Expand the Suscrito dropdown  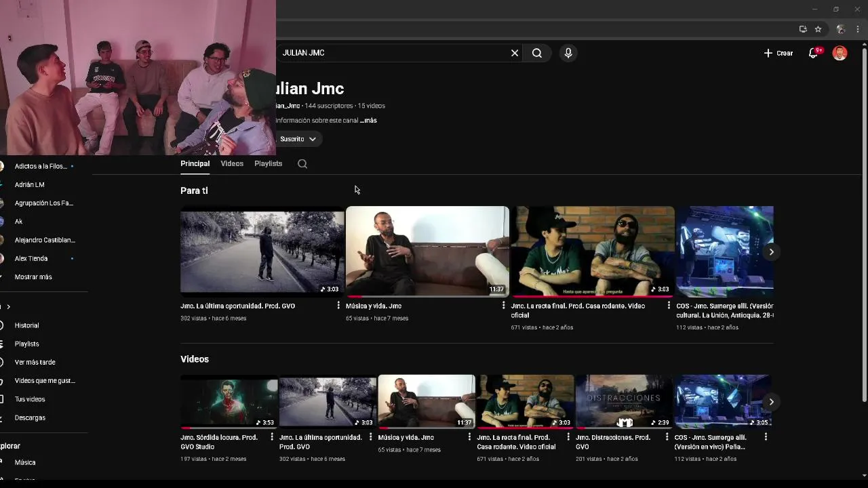tap(297, 139)
